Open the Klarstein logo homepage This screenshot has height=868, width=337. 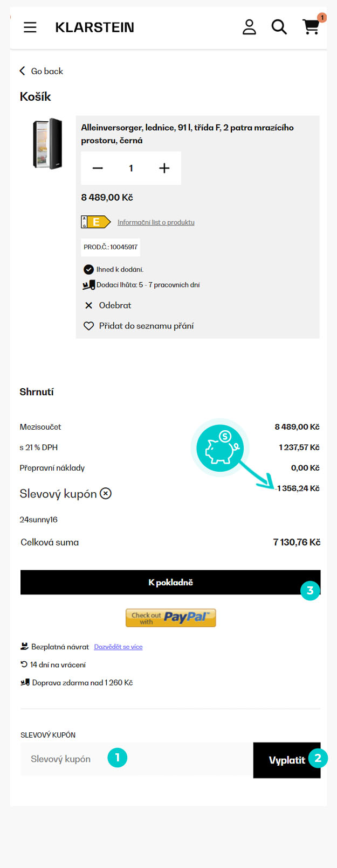[94, 27]
